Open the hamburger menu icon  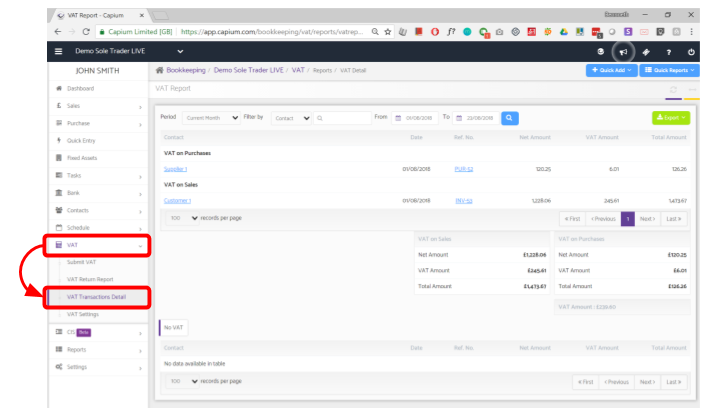coord(59,51)
